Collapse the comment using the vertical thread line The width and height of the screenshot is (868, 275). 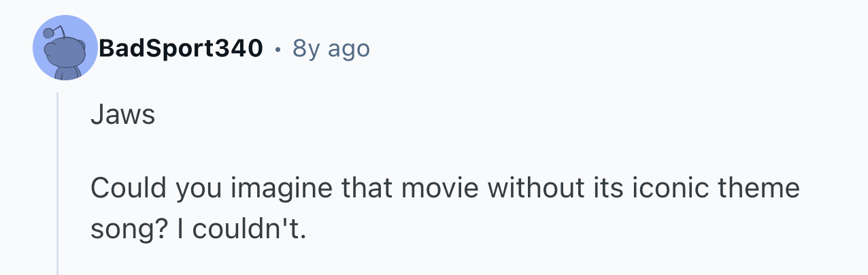(x=58, y=184)
